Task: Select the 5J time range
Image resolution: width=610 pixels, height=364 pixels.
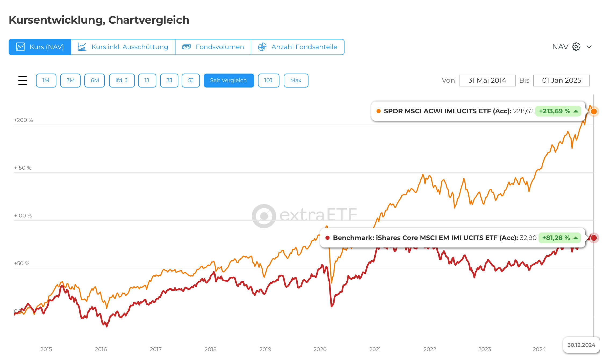Action: click(191, 80)
